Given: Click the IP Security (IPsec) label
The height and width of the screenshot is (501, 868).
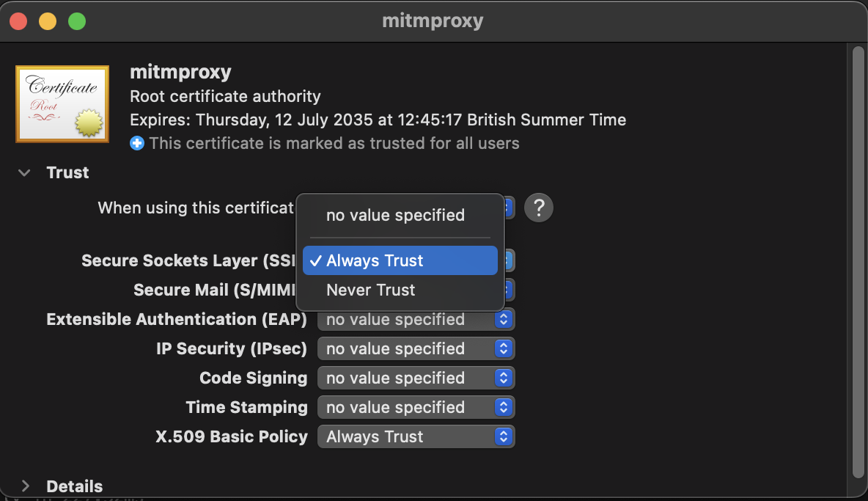Looking at the screenshot, I should (232, 348).
